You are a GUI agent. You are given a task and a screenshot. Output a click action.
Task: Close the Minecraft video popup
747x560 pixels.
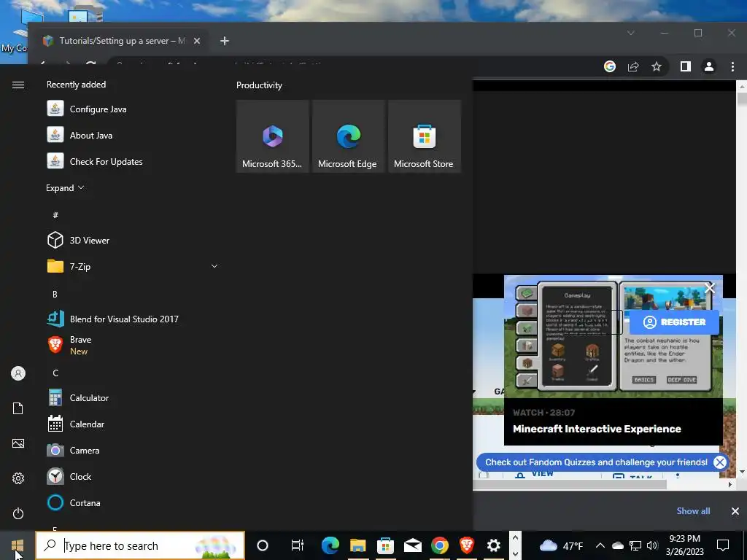pyautogui.click(x=710, y=287)
